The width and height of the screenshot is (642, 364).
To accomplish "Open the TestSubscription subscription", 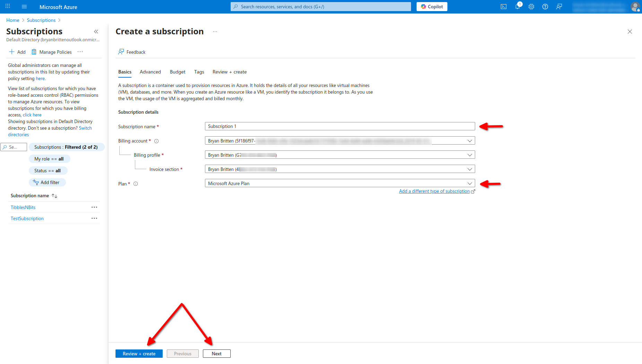I will (x=27, y=218).
